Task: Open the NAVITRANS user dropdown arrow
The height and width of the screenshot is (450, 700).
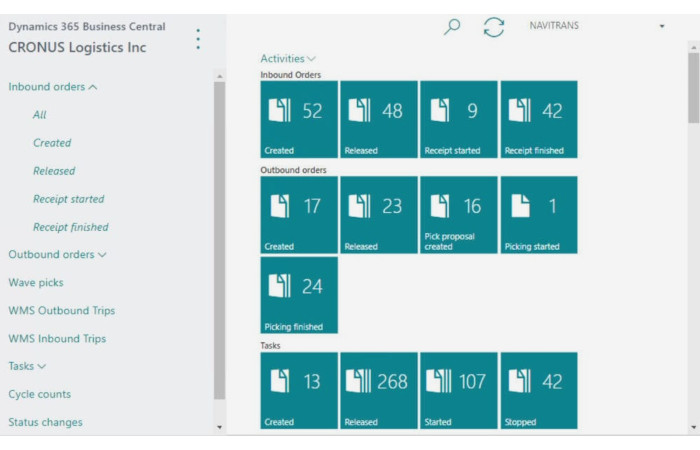Action: (x=662, y=26)
